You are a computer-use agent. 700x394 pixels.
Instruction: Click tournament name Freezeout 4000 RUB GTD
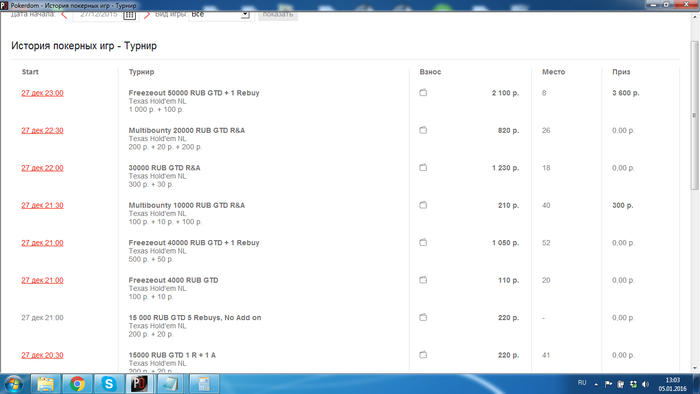pos(173,280)
